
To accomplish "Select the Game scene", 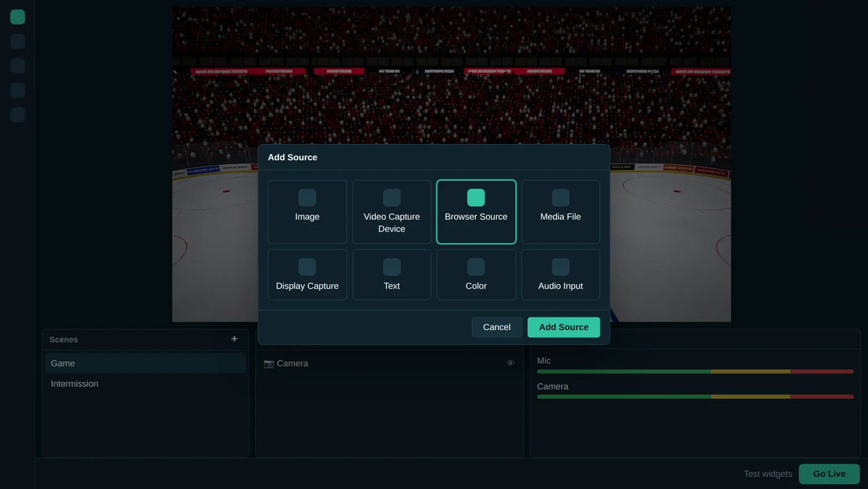I will pyautogui.click(x=146, y=363).
